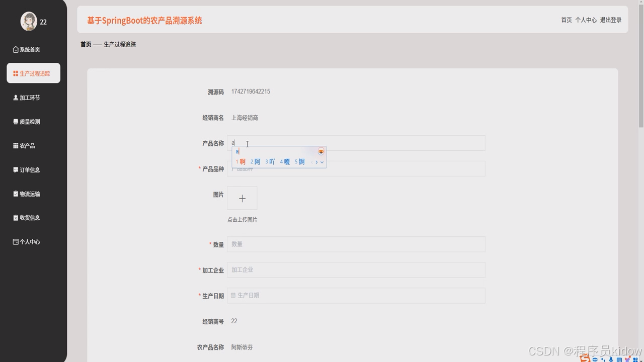The image size is (644, 362).
Task: Click the 退出登录 logout link
Action: click(x=610, y=20)
